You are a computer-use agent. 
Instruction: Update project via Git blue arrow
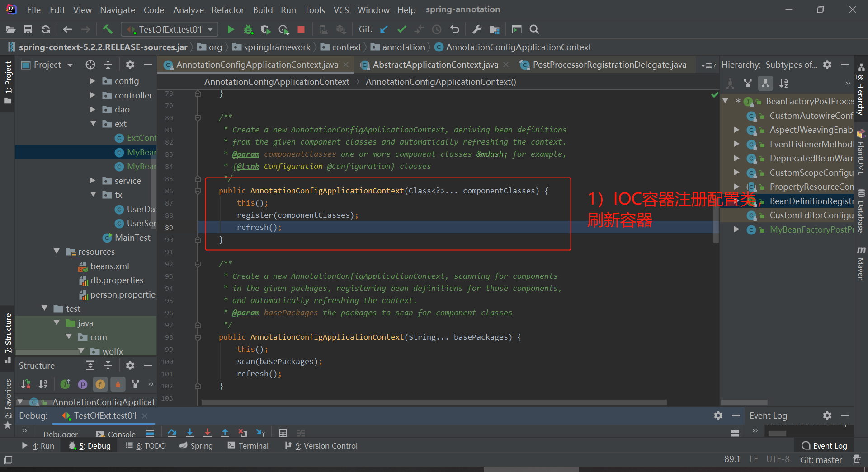coord(384,29)
